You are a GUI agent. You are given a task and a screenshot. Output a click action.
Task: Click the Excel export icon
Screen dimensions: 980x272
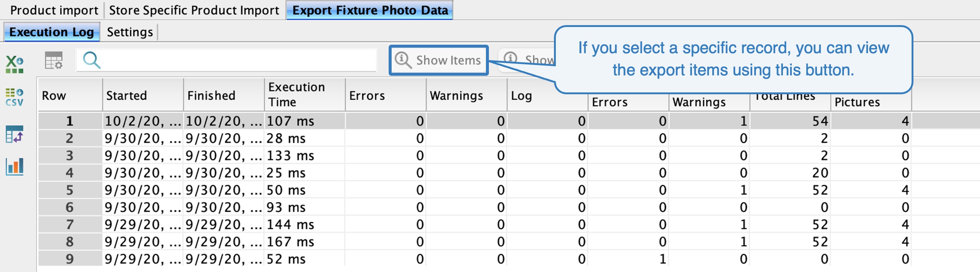[14, 64]
